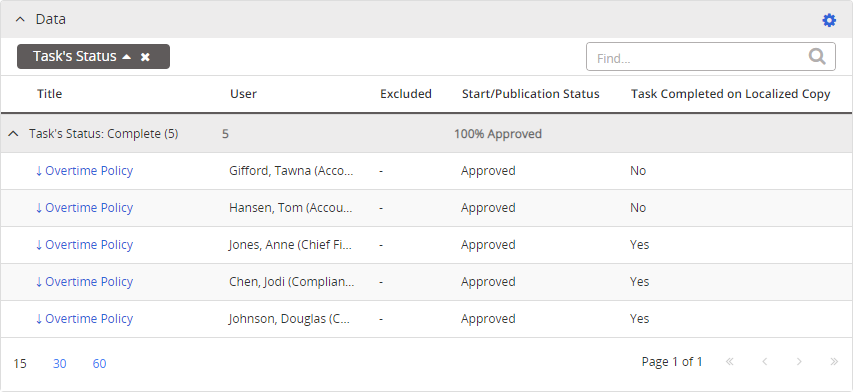Toggle sort arrow on Task's Status chip

click(x=127, y=57)
